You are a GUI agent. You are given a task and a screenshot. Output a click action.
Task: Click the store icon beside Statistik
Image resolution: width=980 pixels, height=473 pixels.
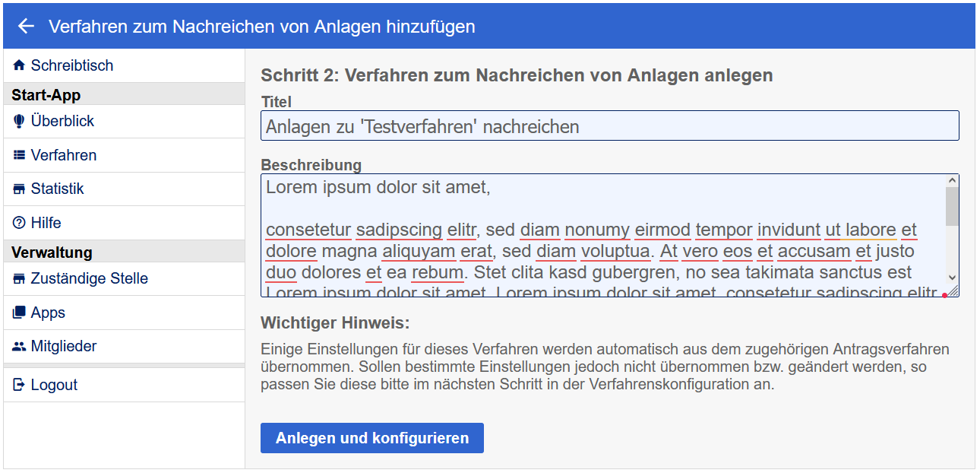click(19, 189)
